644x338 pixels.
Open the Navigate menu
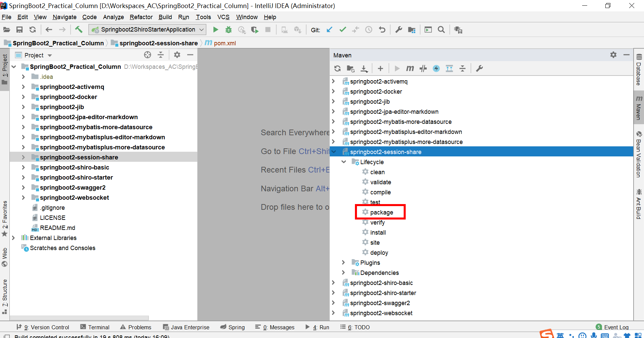coord(65,17)
